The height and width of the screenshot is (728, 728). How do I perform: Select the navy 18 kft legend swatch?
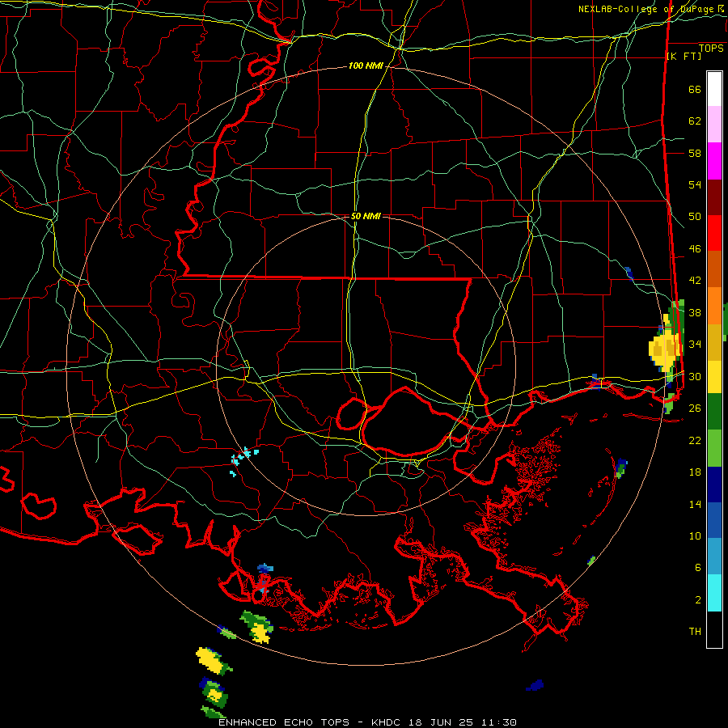pos(714,485)
